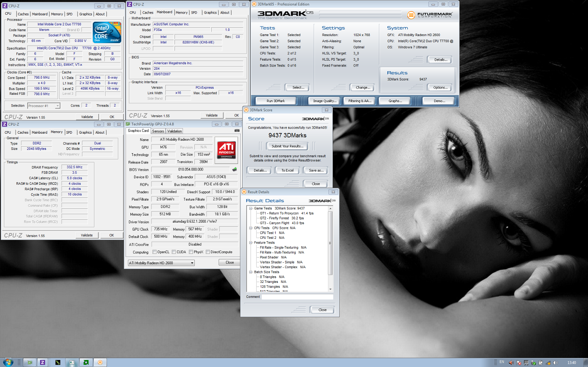Click Options button under Results

440,87
